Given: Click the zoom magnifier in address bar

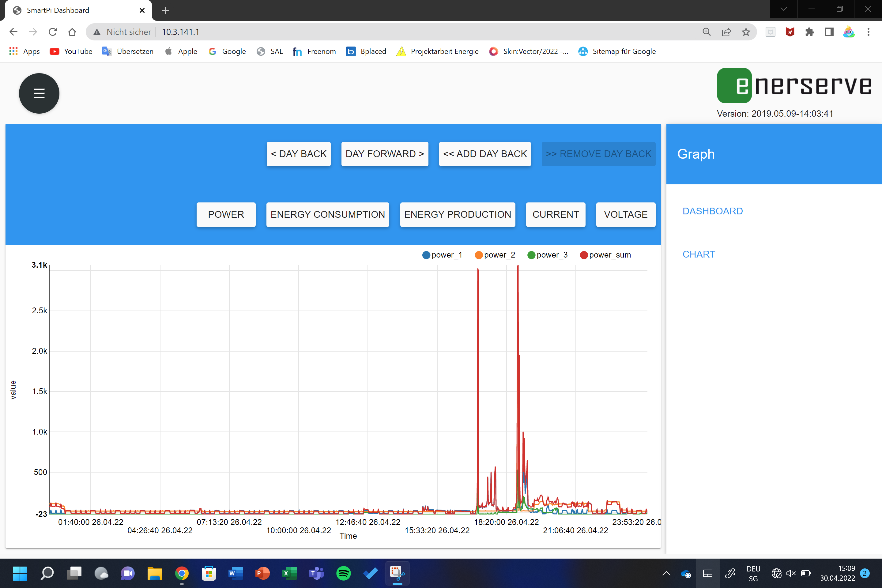Looking at the screenshot, I should [707, 32].
